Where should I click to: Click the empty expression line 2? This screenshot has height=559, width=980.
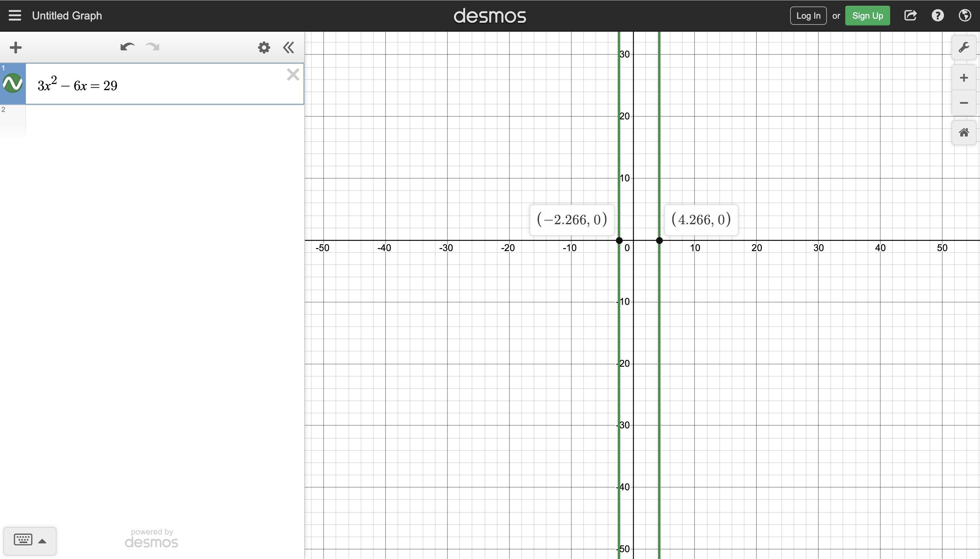click(x=164, y=121)
